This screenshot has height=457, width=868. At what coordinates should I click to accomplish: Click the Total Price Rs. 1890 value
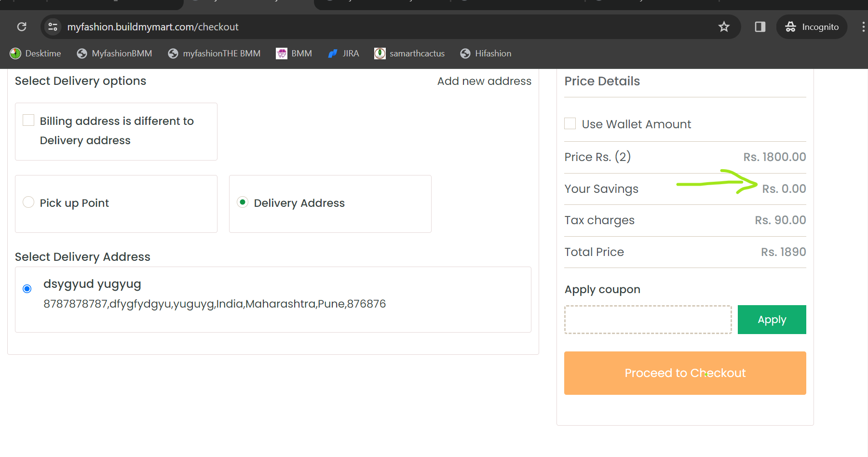pos(783,252)
